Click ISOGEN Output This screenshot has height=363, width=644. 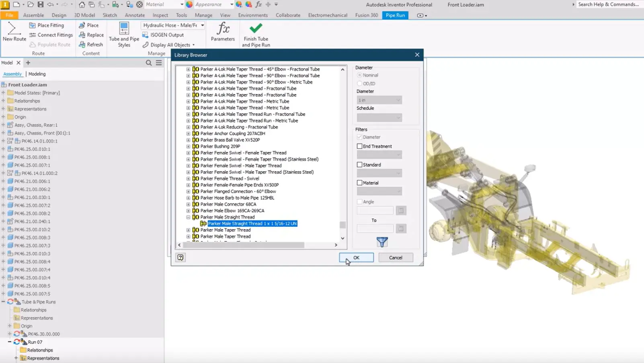click(x=163, y=35)
